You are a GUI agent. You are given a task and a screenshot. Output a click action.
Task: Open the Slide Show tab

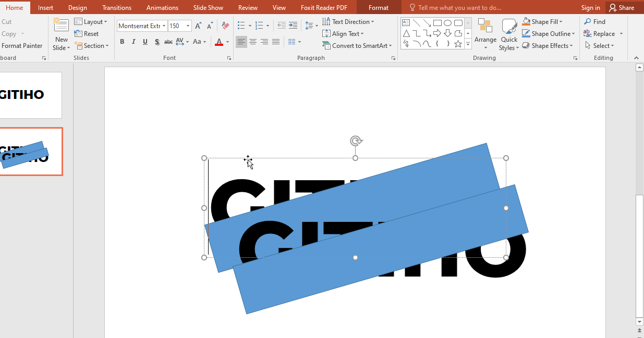pyautogui.click(x=208, y=7)
